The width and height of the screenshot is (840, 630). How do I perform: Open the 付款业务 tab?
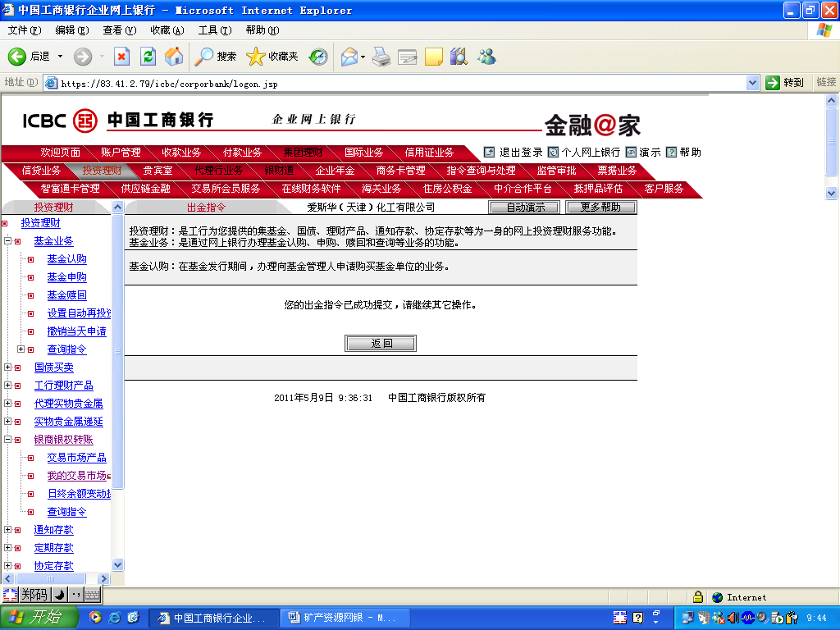pyautogui.click(x=242, y=152)
